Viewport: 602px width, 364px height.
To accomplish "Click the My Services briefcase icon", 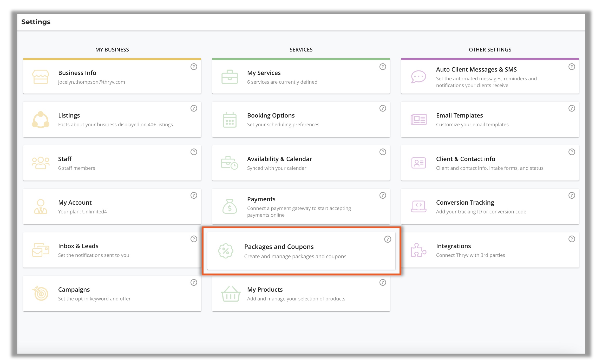I will [230, 77].
